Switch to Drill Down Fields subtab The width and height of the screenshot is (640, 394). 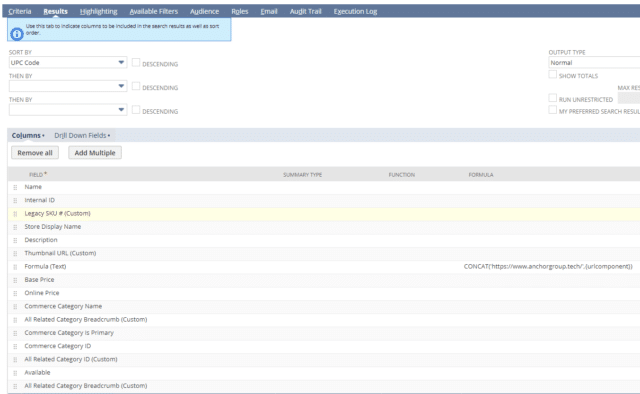click(x=82, y=136)
